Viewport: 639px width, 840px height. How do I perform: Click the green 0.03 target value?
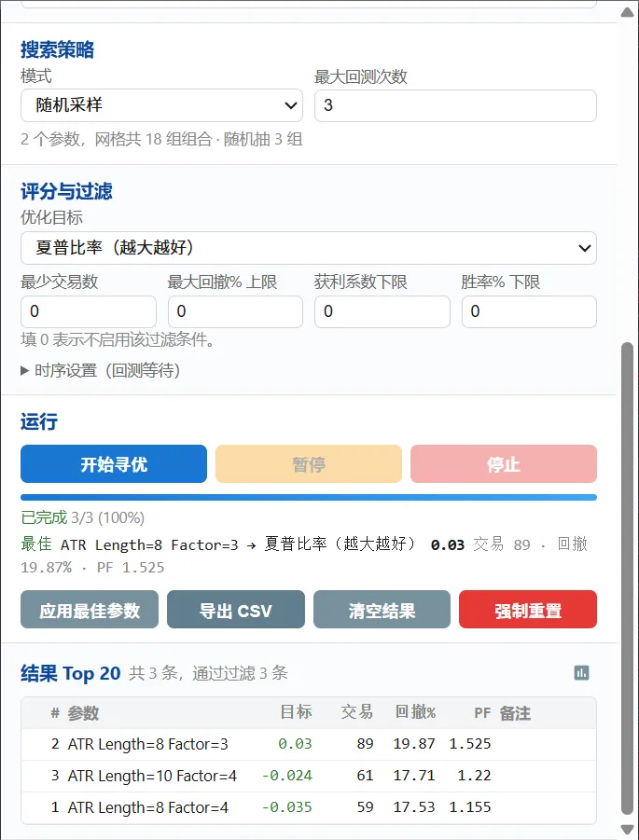coord(295,744)
